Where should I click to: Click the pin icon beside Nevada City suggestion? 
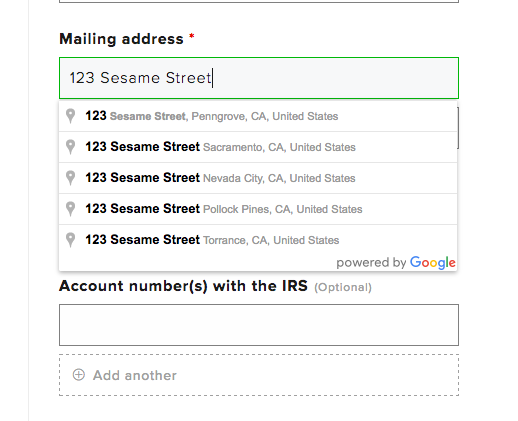[x=70, y=178]
